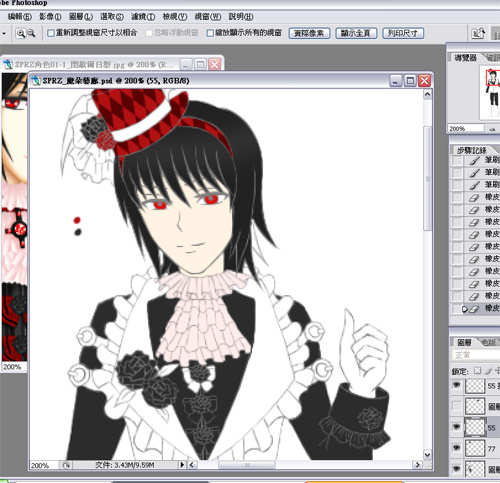This screenshot has height=483, width=500.
Task: Click the navigator 200% zoom field
Action: [x=465, y=128]
